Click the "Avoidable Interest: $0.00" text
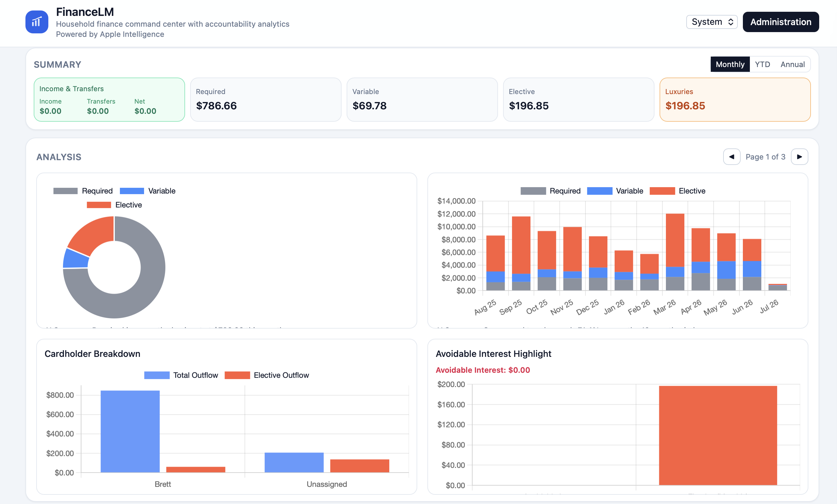The width and height of the screenshot is (837, 504). point(483,370)
